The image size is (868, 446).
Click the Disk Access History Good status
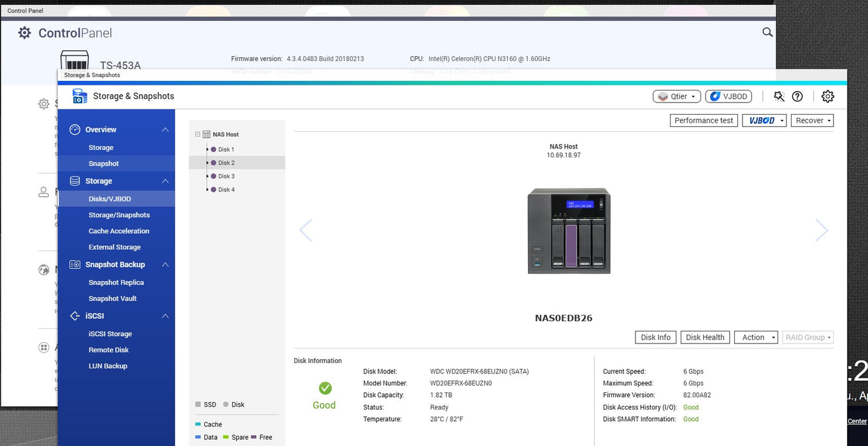click(691, 407)
